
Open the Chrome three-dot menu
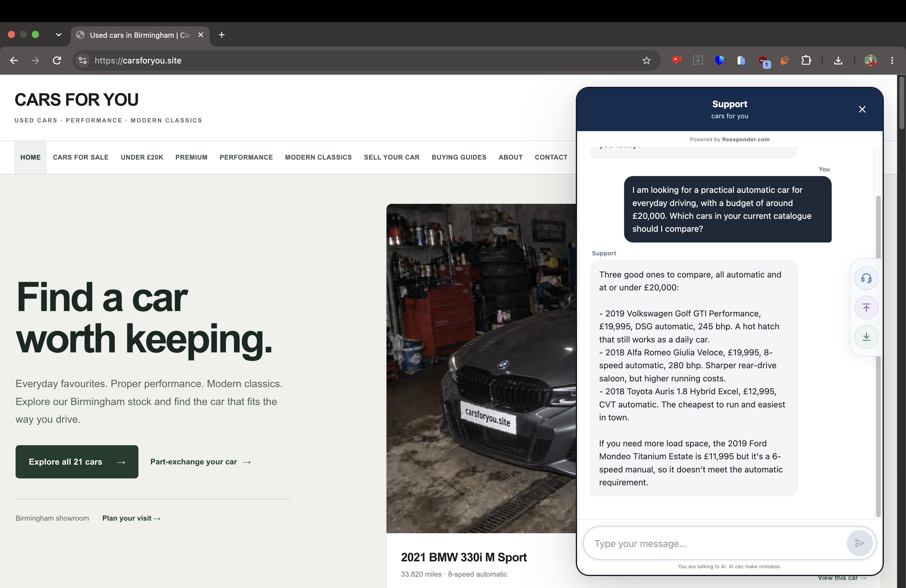click(892, 60)
